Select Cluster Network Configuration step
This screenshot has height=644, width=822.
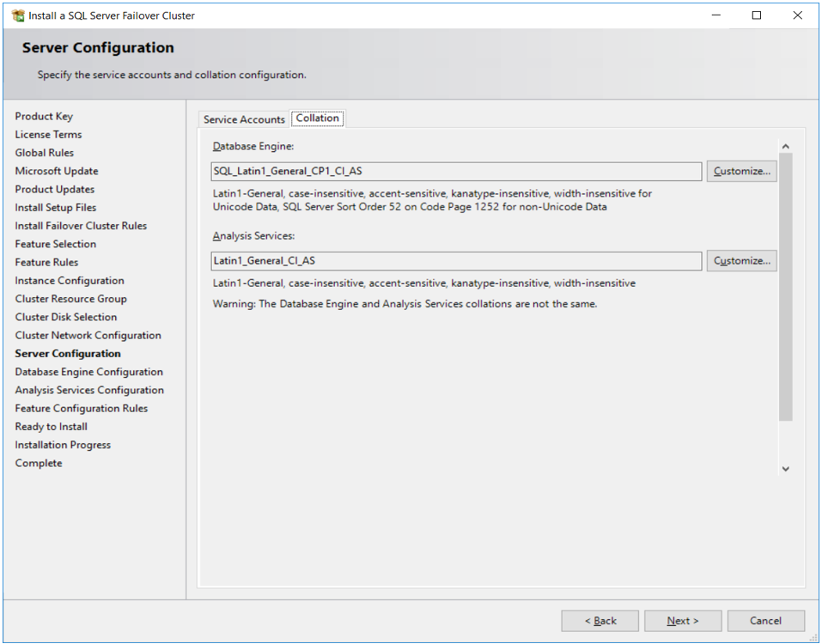[88, 336]
